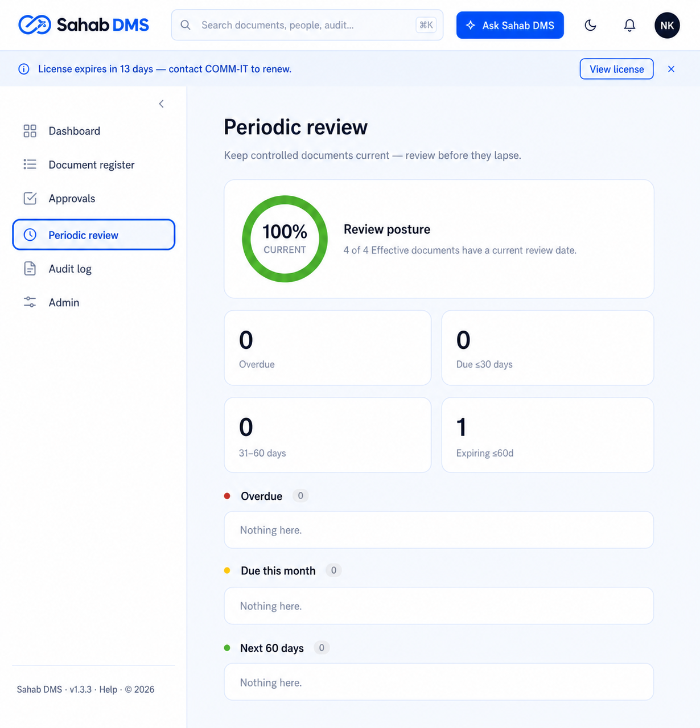Open the Overdue stat card

pyautogui.click(x=328, y=348)
